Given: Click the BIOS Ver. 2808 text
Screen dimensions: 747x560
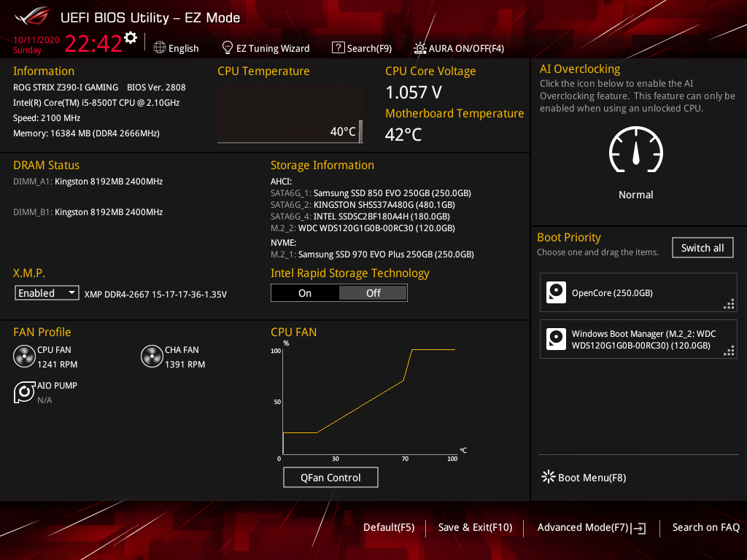Looking at the screenshot, I should (156, 87).
